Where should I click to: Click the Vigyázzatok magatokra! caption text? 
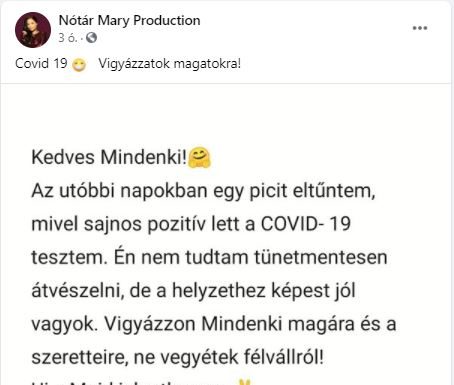[x=170, y=63]
